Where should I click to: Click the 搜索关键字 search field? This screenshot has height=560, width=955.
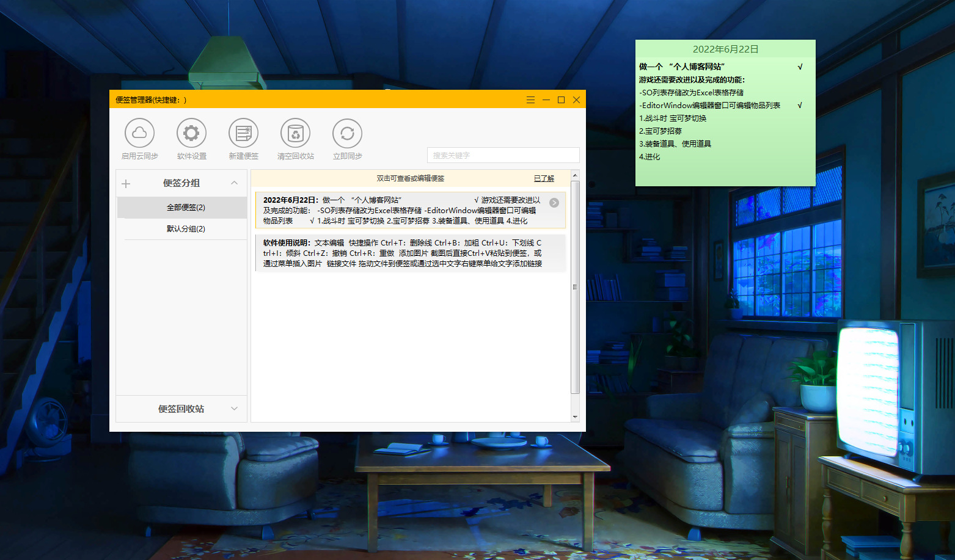click(503, 155)
